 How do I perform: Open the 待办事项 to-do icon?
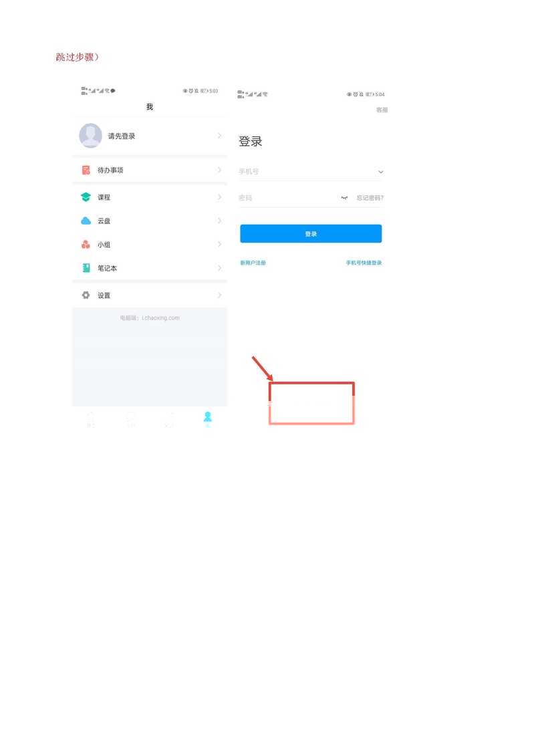coord(86,170)
